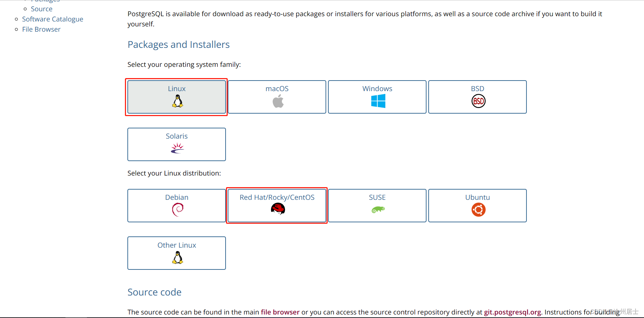Choose the Solaris label
644x318 pixels.
coord(177,136)
